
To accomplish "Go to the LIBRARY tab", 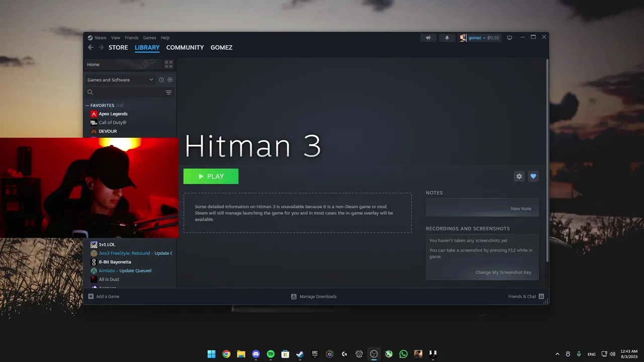I will point(147,48).
